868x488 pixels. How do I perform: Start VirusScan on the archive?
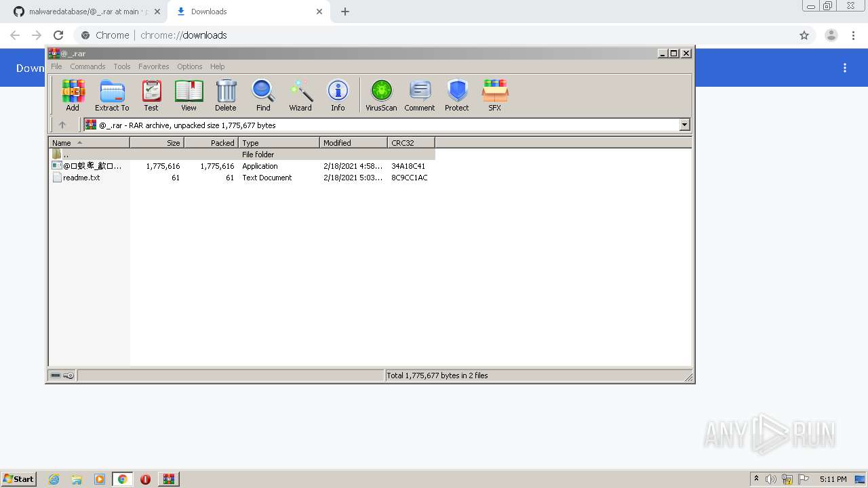tap(381, 95)
